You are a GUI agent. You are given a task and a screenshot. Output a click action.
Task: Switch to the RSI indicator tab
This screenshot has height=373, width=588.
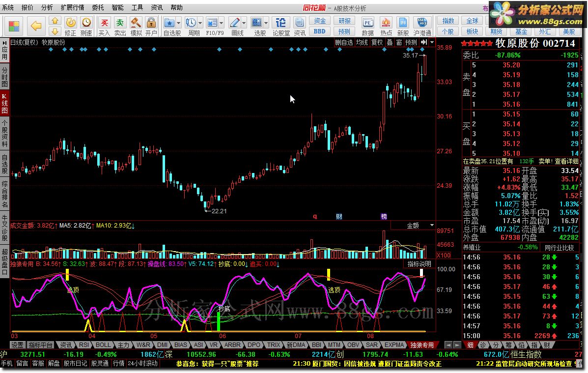point(84,345)
